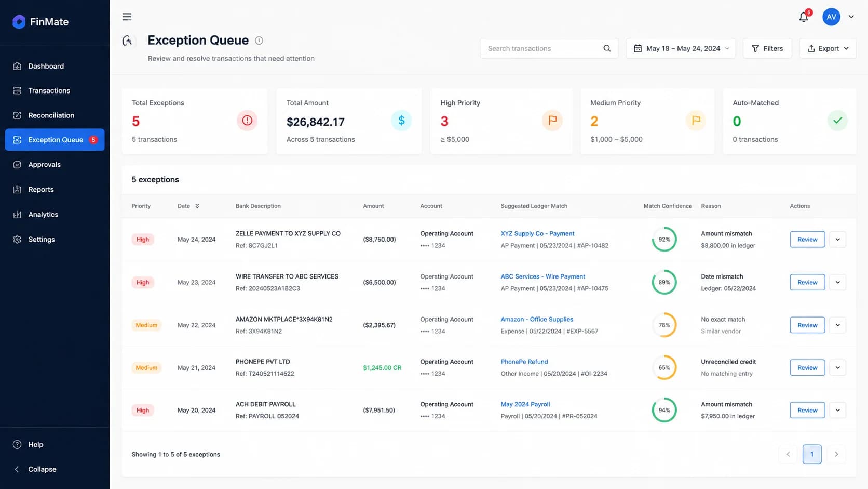This screenshot has width=868, height=489.
Task: Click the Approvals sidebar icon
Action: [17, 165]
